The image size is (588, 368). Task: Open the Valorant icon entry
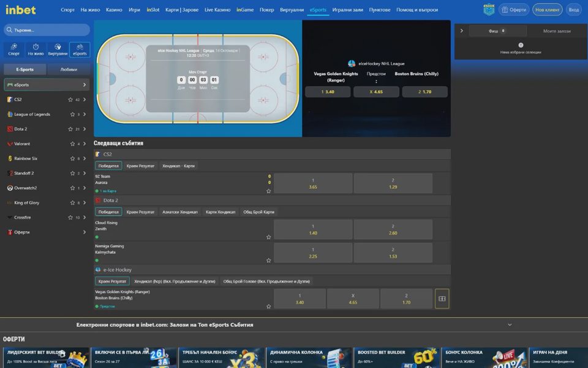[x=10, y=144]
